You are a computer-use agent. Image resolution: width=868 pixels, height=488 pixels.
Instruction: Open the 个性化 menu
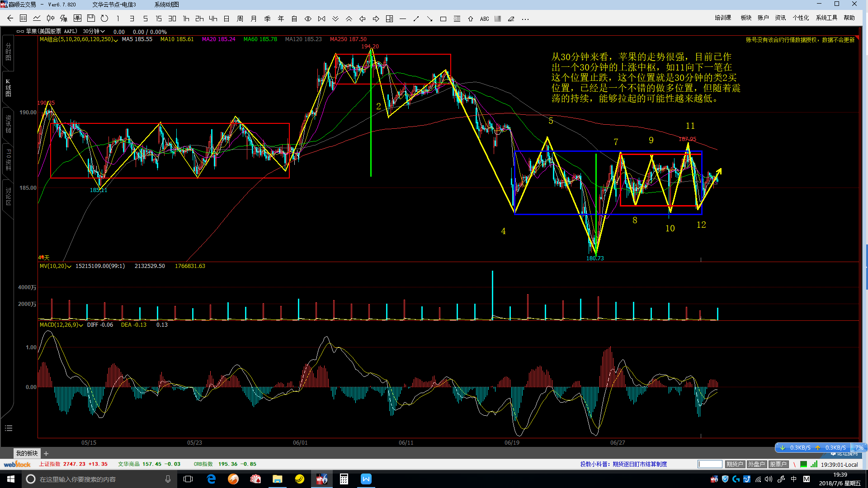click(x=801, y=18)
